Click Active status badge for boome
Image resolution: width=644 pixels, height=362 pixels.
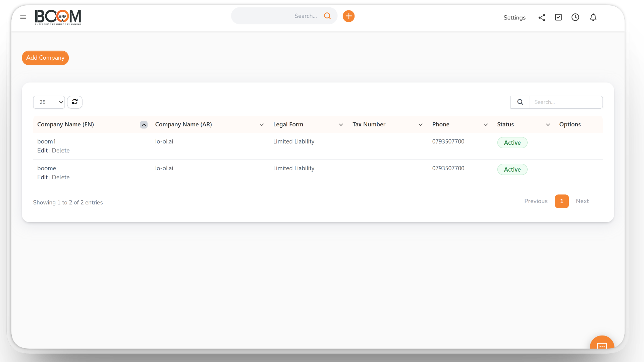512,169
